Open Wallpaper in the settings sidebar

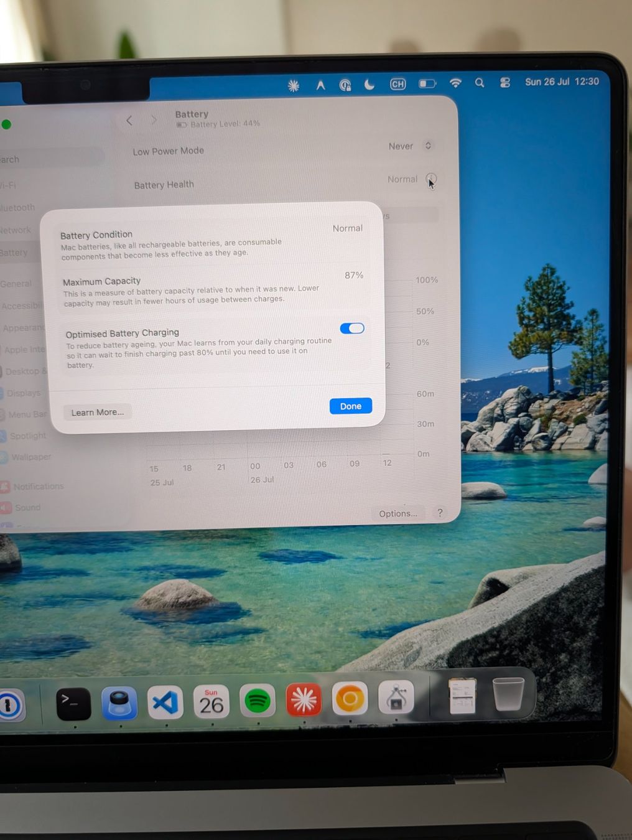(x=26, y=457)
